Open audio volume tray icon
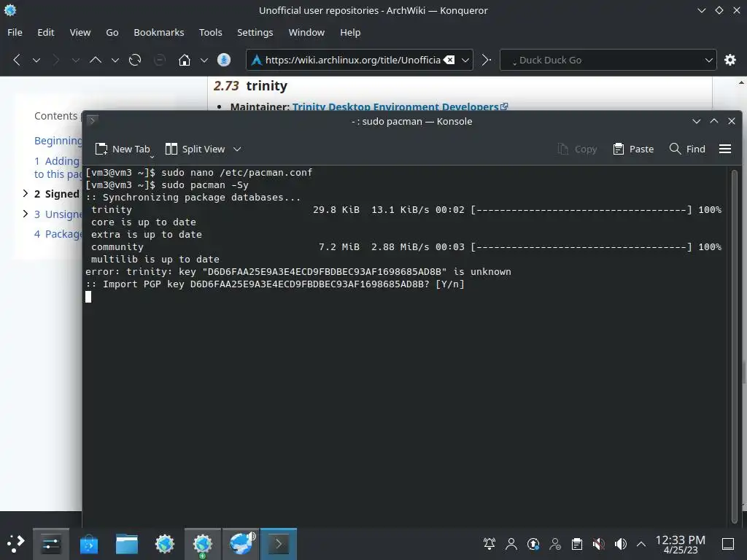The width and height of the screenshot is (747, 560). coord(621,543)
